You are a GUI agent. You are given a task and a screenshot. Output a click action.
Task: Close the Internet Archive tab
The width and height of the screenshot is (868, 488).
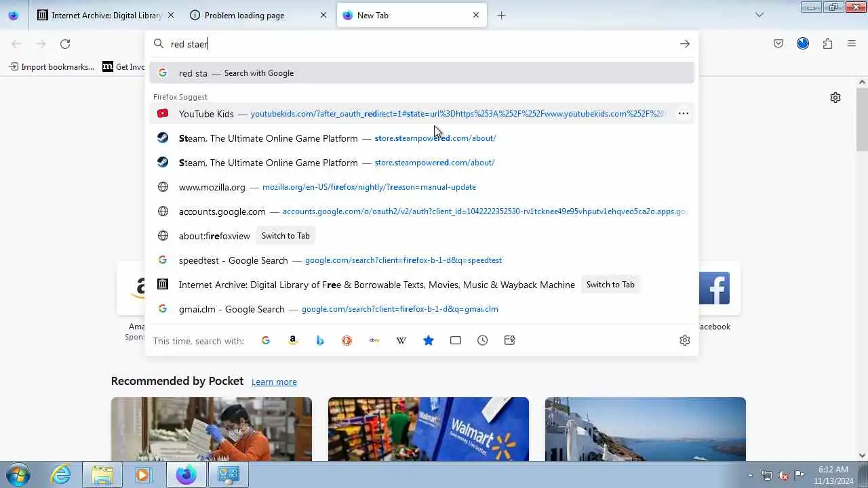click(170, 15)
